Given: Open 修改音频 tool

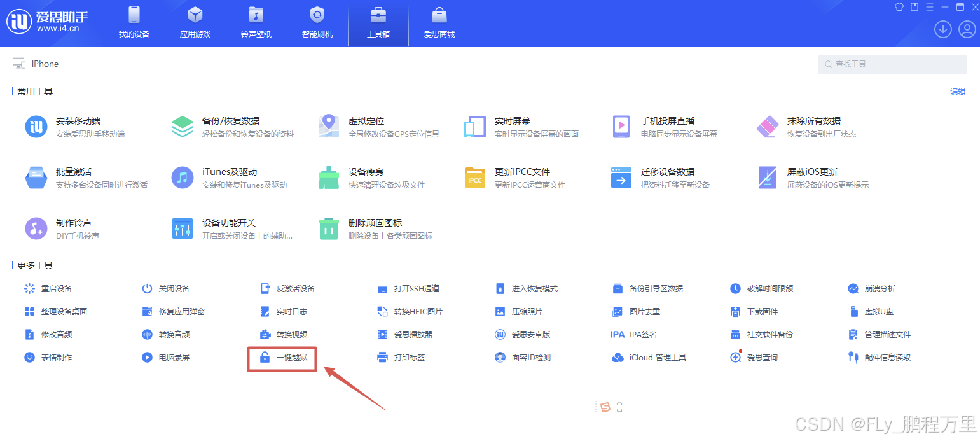Looking at the screenshot, I should (x=48, y=334).
